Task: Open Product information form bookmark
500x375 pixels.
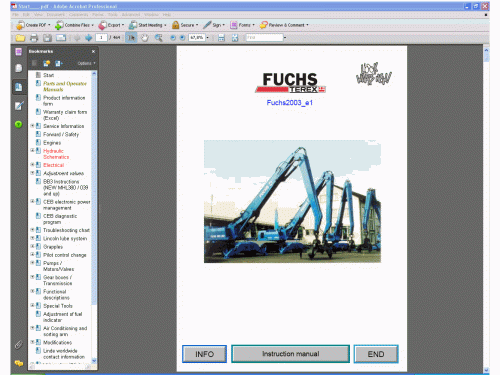Action: [64, 101]
